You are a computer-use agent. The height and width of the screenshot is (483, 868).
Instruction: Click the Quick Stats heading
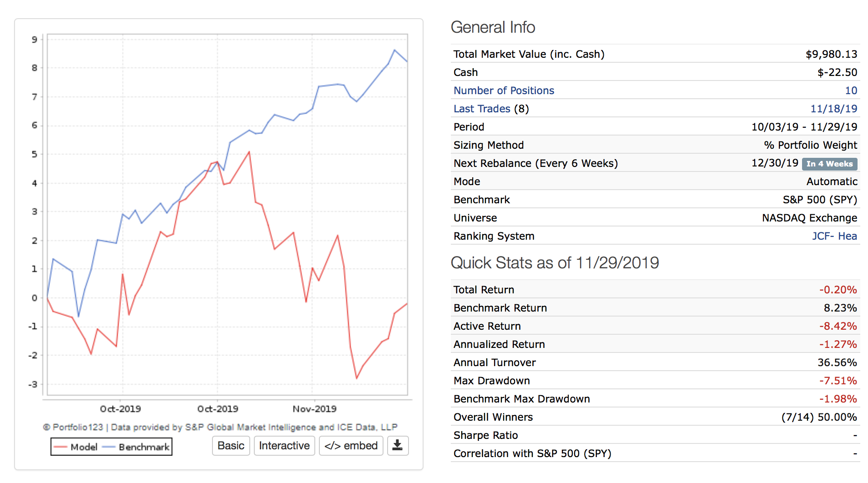click(555, 263)
